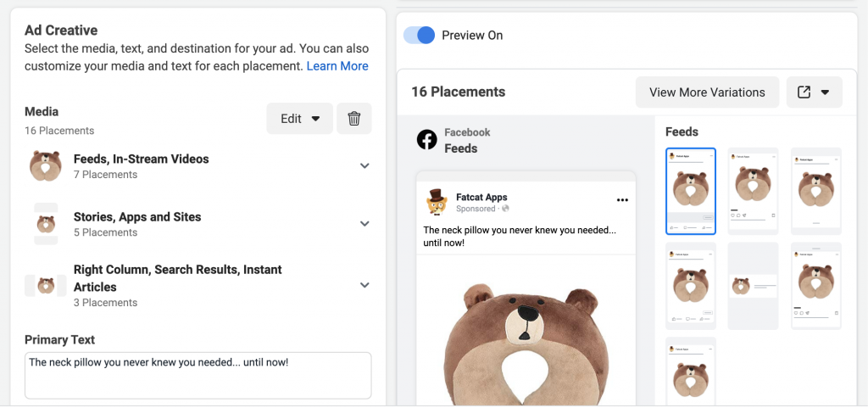Expand Stories, Apps and Sites chevron
Image resolution: width=868 pixels, height=408 pixels.
point(364,224)
